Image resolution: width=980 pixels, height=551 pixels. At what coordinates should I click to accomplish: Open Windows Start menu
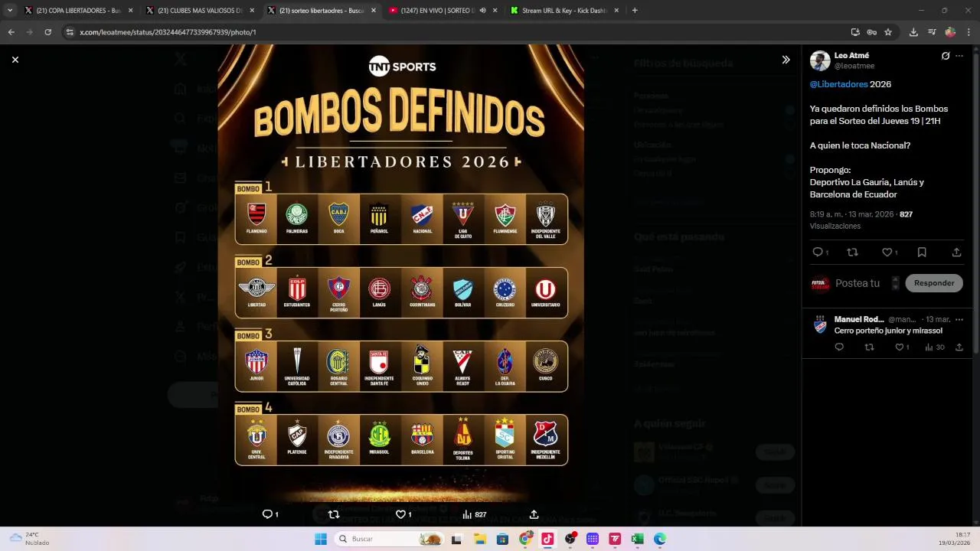[321, 539]
